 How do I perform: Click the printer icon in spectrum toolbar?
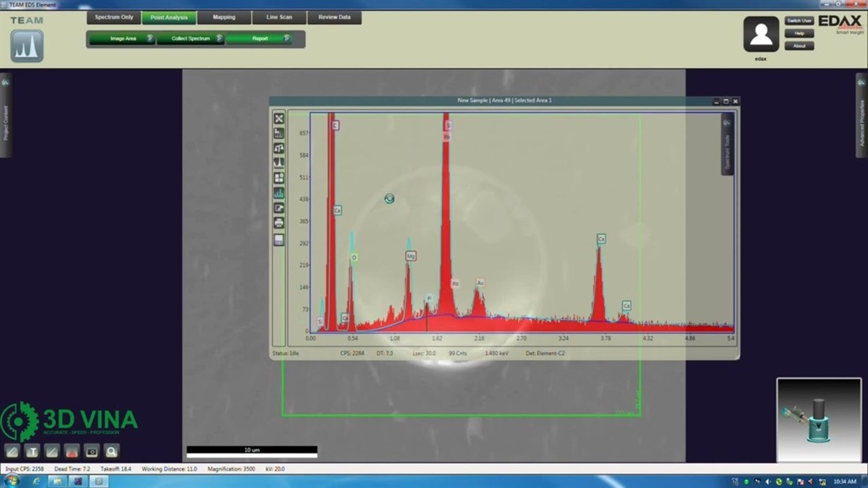(279, 223)
